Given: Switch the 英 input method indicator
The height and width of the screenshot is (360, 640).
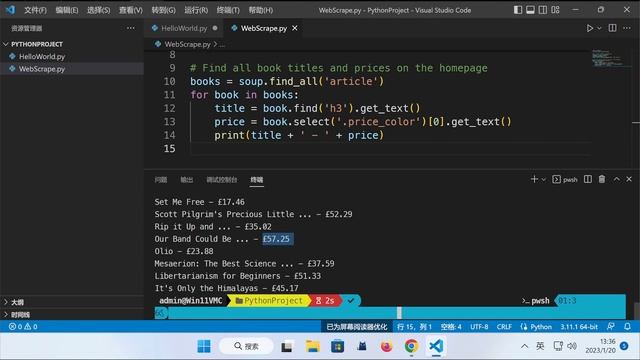Looking at the screenshot, I should [x=540, y=346].
